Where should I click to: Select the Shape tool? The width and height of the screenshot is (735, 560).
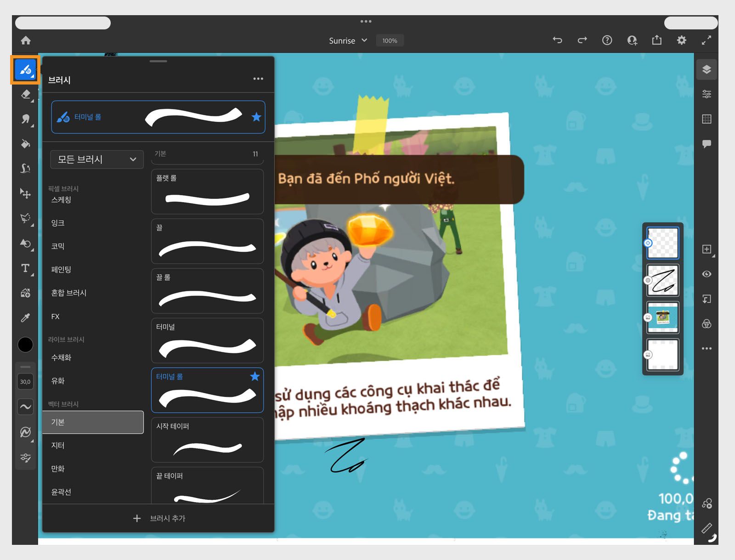click(x=26, y=243)
